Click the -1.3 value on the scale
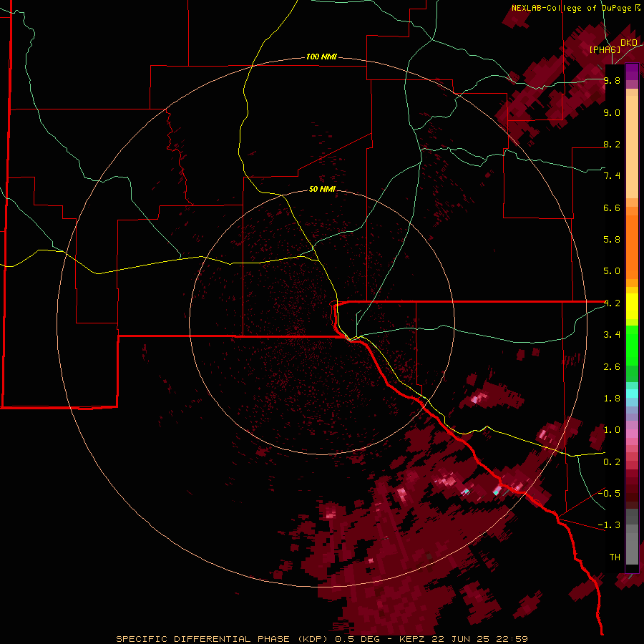The width and height of the screenshot is (644, 644). point(609,525)
